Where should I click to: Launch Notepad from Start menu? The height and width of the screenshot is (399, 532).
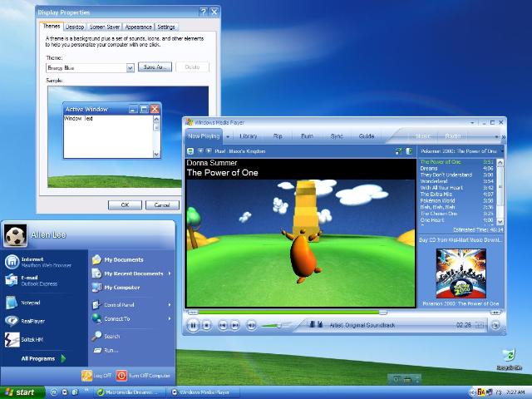[x=43, y=303]
